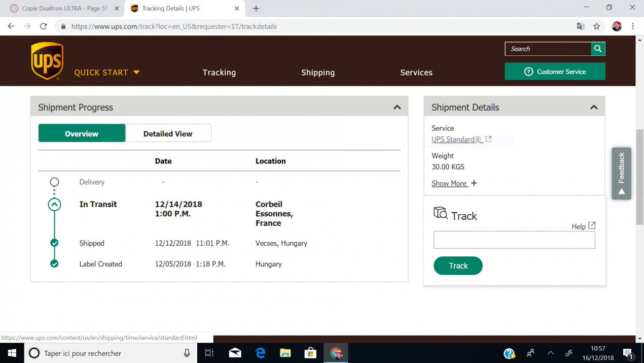Bookmark this page with the star icon
Image resolution: width=644 pixels, height=363 pixels.
coord(597,26)
